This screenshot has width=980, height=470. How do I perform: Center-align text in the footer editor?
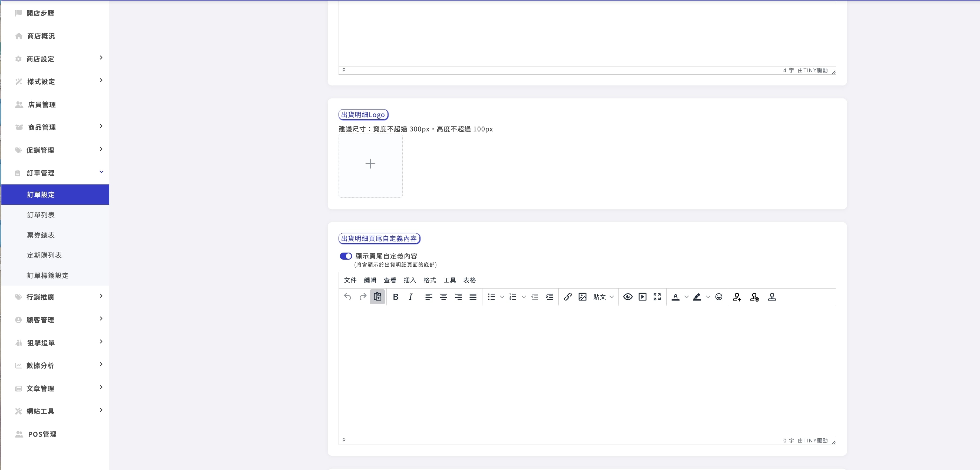coord(443,297)
